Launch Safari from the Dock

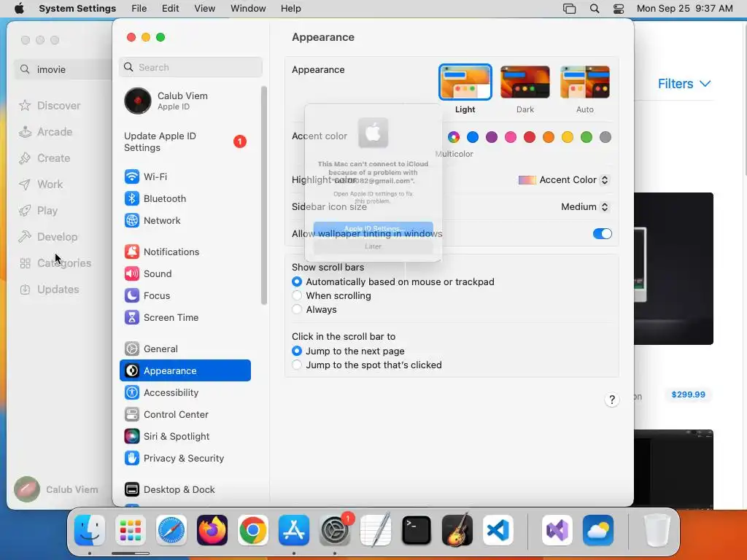(171, 530)
